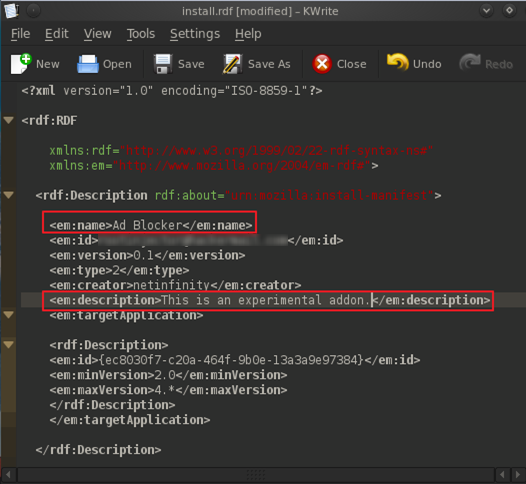Image resolution: width=526 pixels, height=484 pixels.
Task: Click the KWrite app icon in title bar
Action: 11,11
